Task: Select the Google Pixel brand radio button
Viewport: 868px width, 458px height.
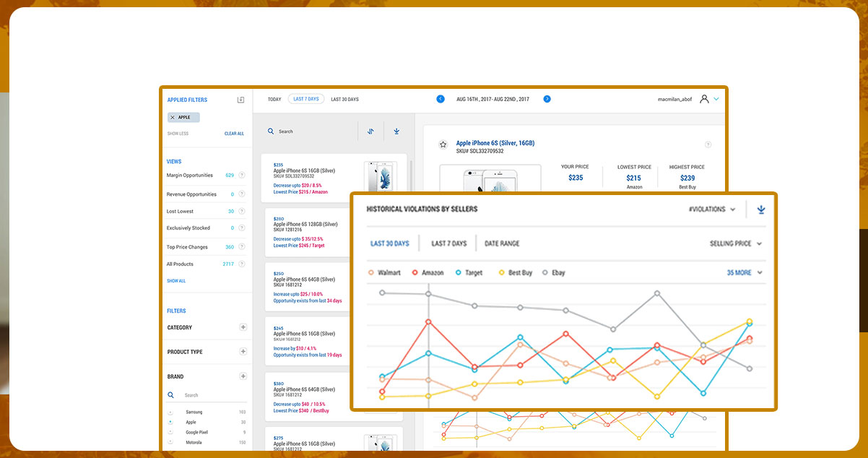Action: coord(170,432)
